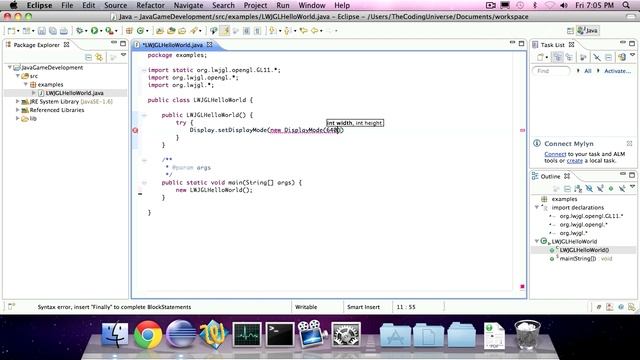Select the Outline view tab
640x360 pixels.
coord(550,176)
